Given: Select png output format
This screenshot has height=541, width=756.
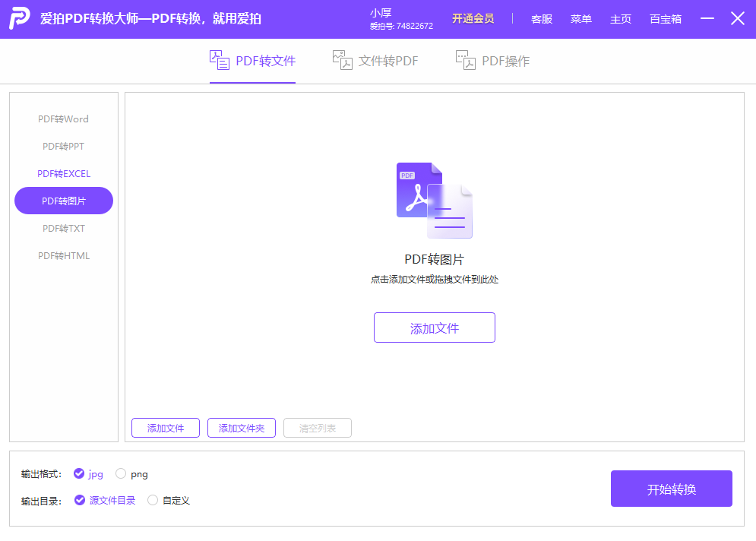Looking at the screenshot, I should click(131, 474).
